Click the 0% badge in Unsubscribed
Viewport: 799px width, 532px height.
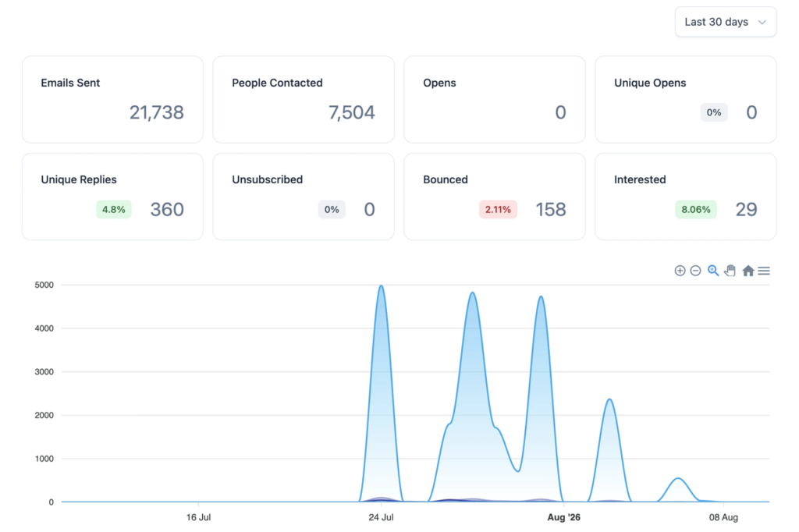pyautogui.click(x=331, y=209)
